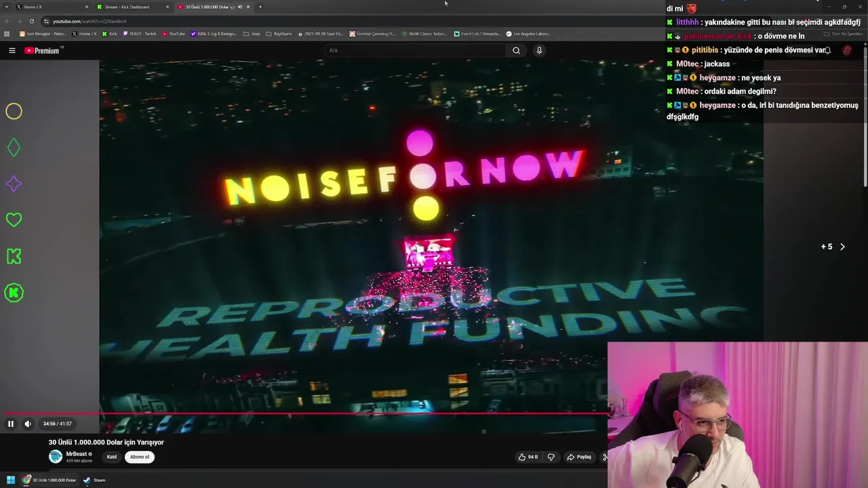This screenshot has width=868, height=488.
Task: Expand the KeyGivers bookmark folder
Action: 279,34
